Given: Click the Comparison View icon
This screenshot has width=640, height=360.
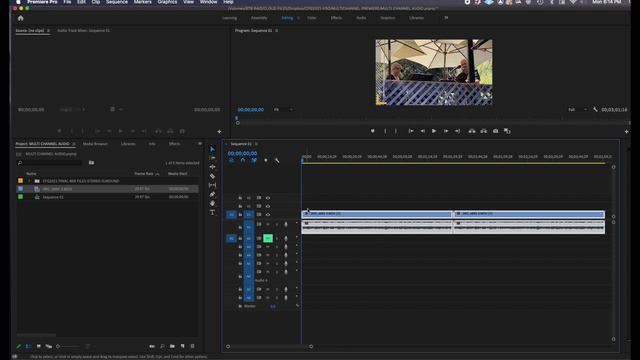Looking at the screenshot, I should (507, 131).
